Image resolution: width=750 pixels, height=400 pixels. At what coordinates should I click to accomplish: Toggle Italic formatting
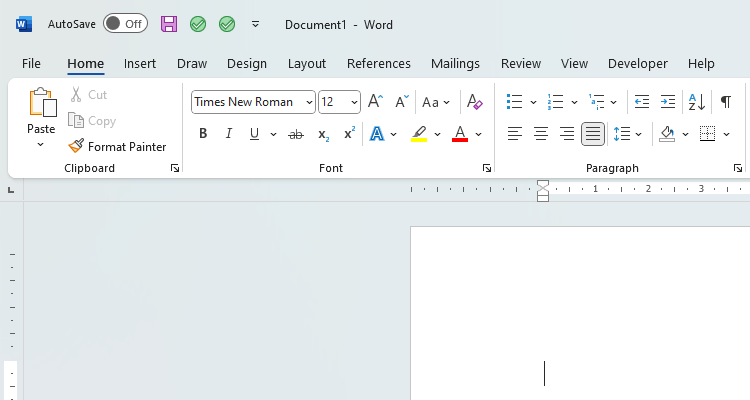229,134
